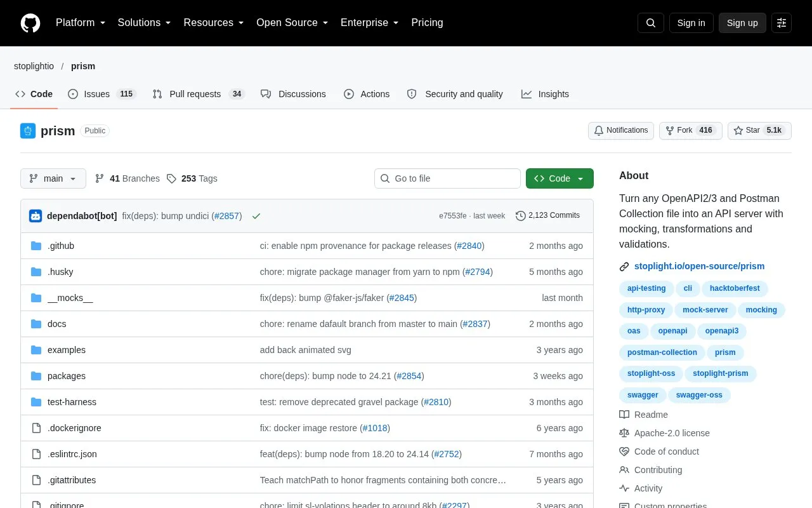812x508 pixels.
Task: Open the Code of conduct link
Action: tap(659, 451)
